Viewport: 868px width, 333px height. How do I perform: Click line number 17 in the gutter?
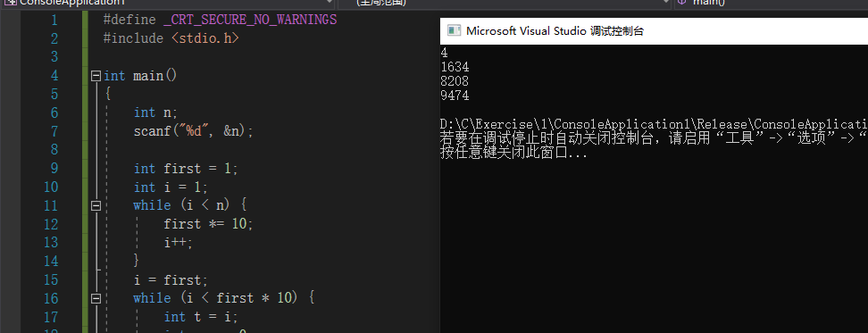(50, 317)
